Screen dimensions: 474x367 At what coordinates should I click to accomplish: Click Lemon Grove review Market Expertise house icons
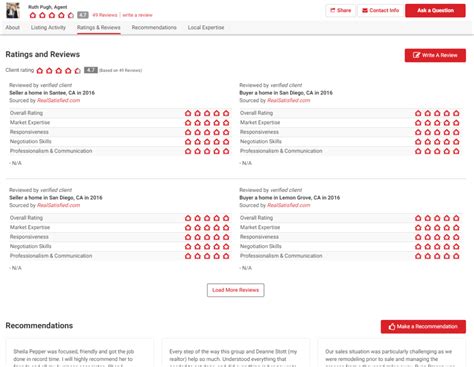point(437,228)
